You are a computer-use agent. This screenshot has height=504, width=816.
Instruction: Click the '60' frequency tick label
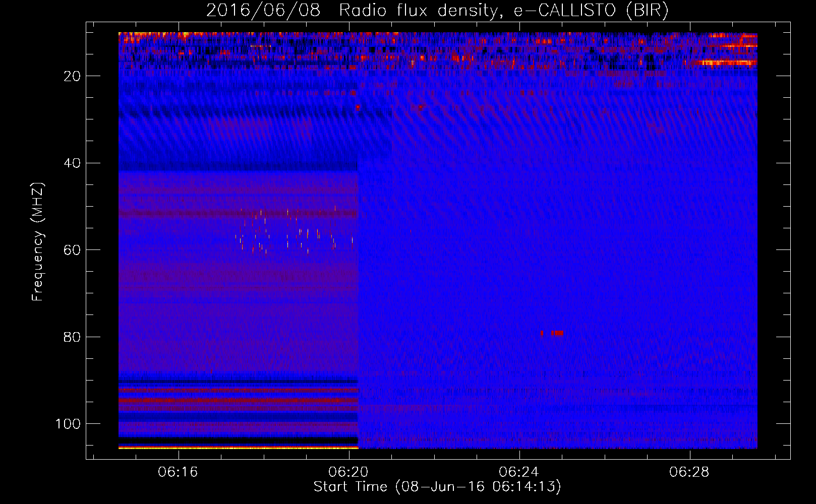coord(73,250)
